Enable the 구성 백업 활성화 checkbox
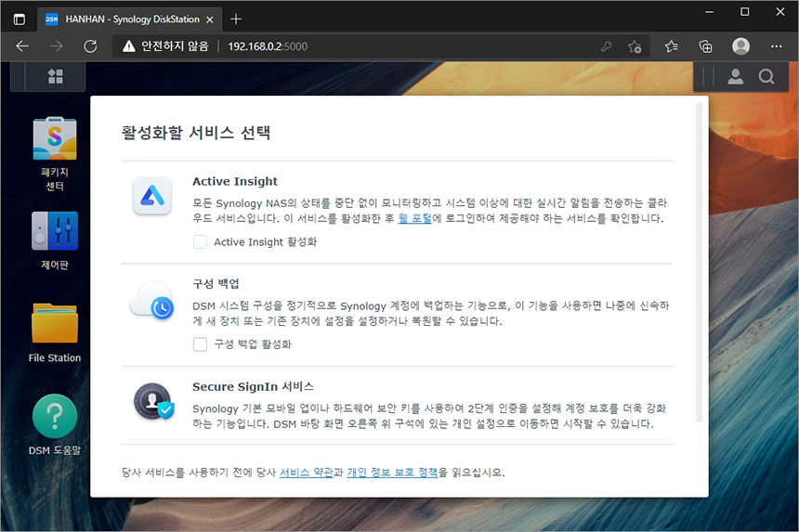 (200, 344)
